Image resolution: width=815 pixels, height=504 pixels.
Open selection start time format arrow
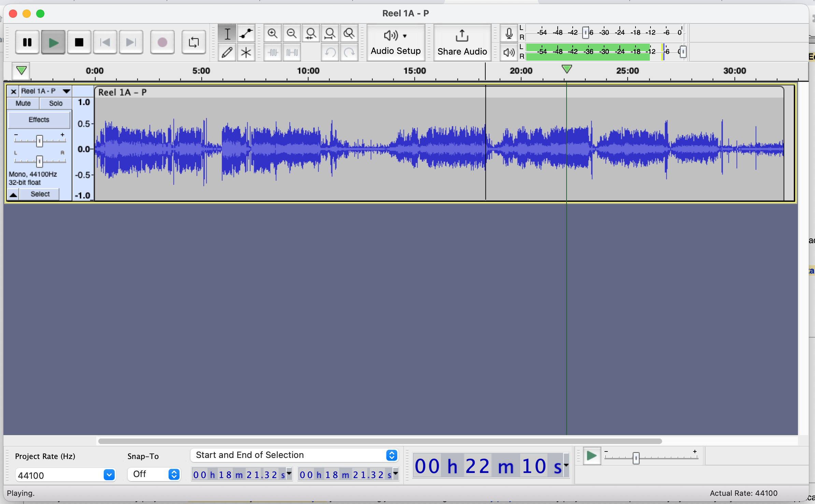pyautogui.click(x=289, y=474)
